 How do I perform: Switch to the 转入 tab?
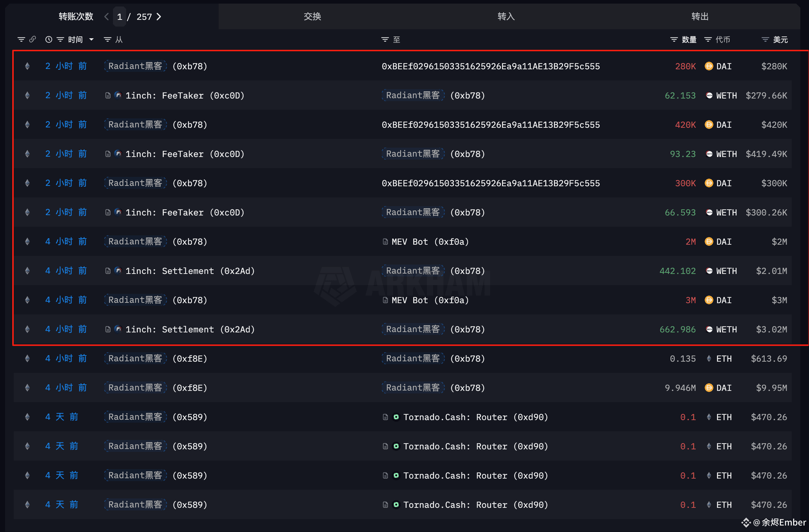(x=506, y=16)
